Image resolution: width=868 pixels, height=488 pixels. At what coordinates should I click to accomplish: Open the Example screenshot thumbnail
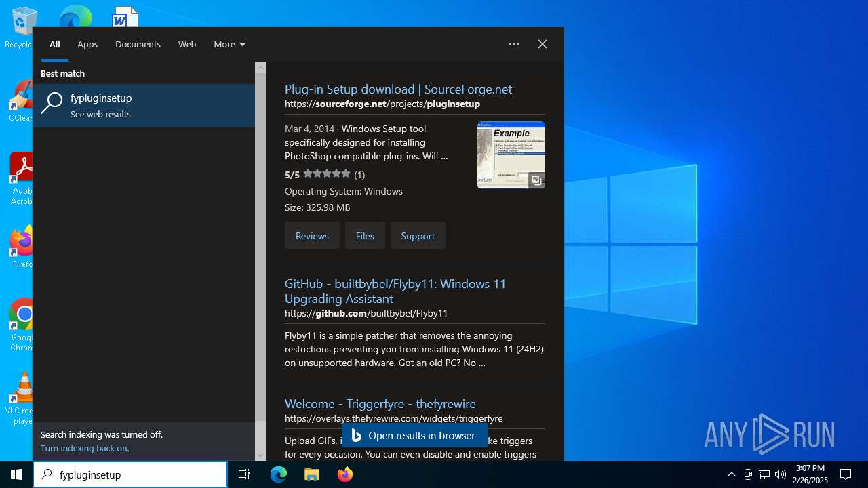[511, 155]
